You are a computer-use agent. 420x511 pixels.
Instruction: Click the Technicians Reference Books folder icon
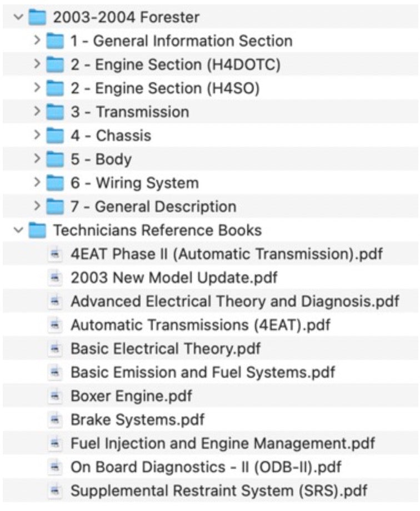pos(37,230)
